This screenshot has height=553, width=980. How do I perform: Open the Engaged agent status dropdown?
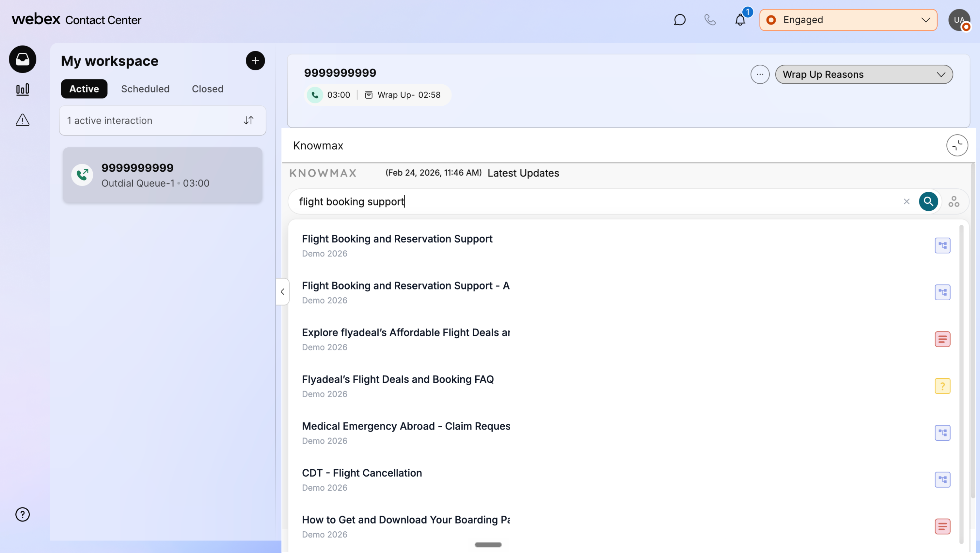coord(848,20)
